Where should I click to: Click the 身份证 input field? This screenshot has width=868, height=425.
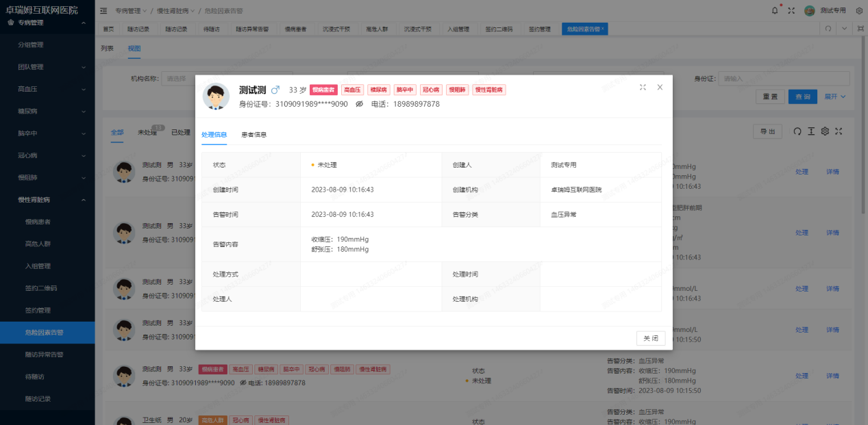[784, 77]
